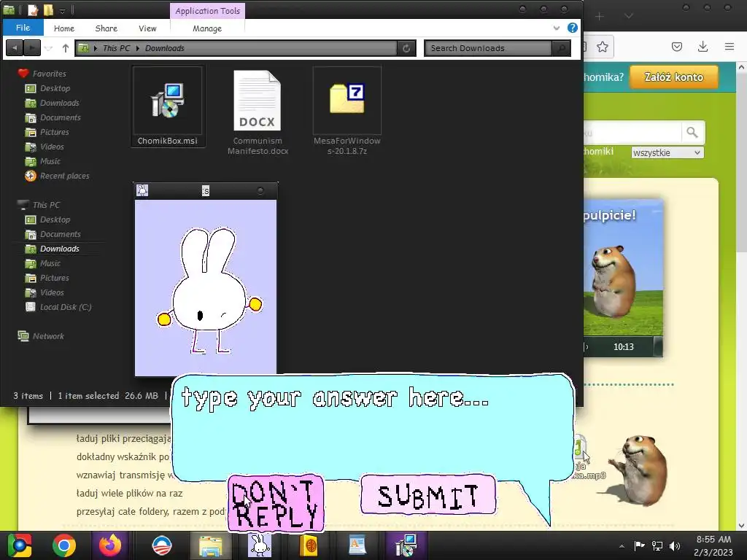Select the Application Tools tab

pos(207,11)
